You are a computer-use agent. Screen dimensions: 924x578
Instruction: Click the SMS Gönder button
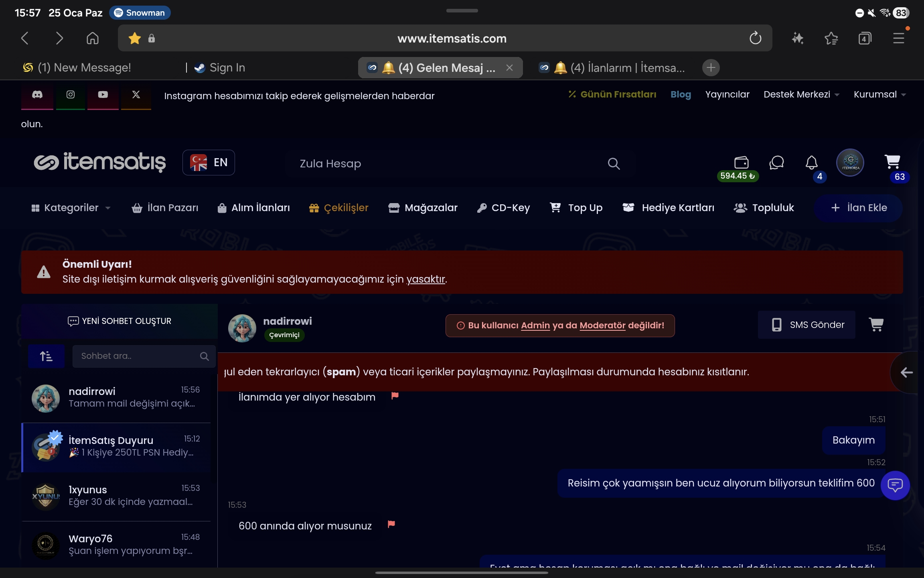click(806, 325)
